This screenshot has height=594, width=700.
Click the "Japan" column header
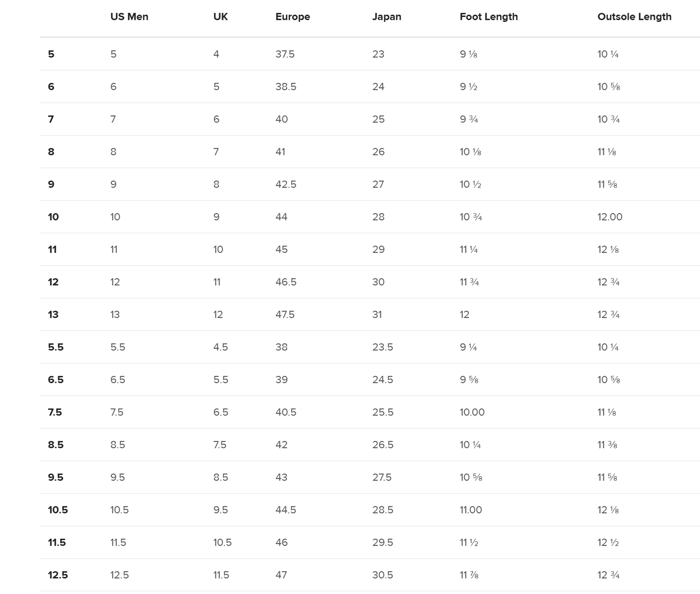(x=387, y=17)
